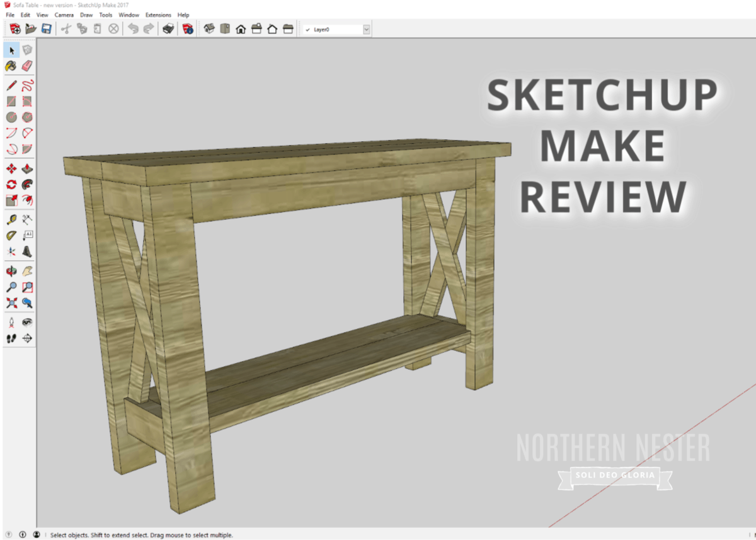
Task: Open the View menu
Action: pyautogui.click(x=42, y=14)
